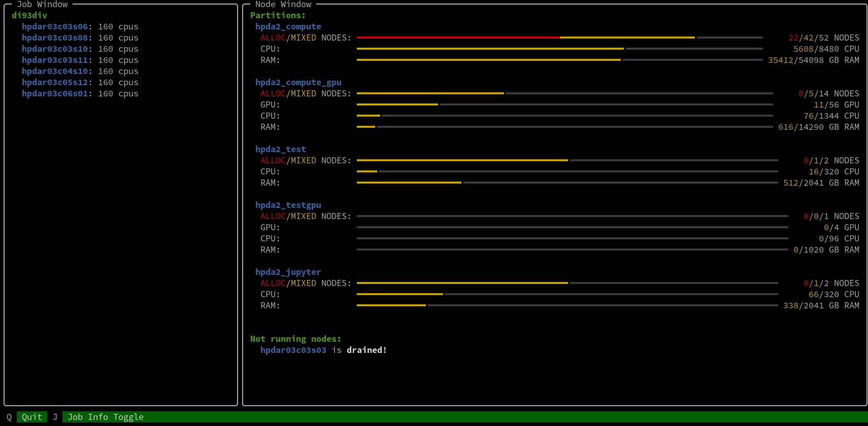868x426 pixels.
Task: Click the Node Window panel title
Action: tap(283, 4)
